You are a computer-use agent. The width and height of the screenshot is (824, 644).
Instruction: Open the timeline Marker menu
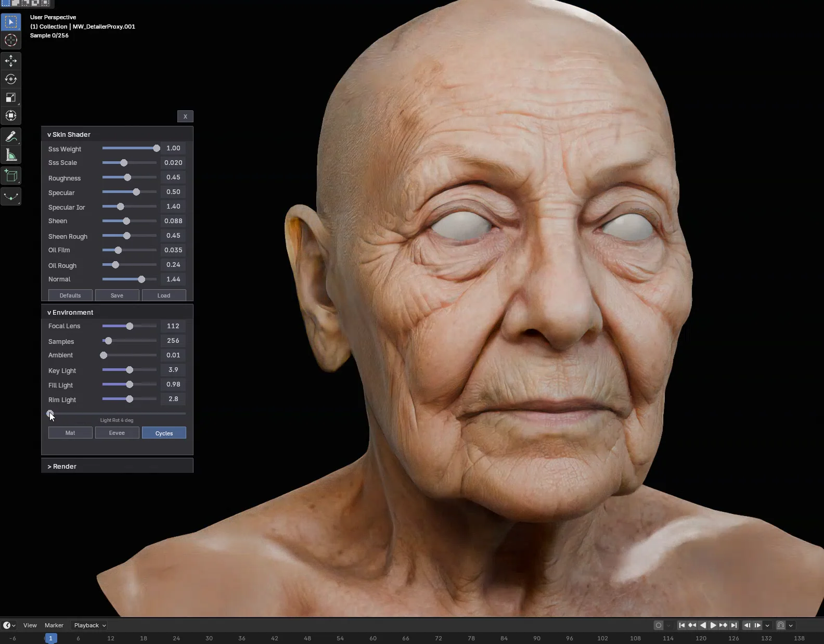[54, 625]
